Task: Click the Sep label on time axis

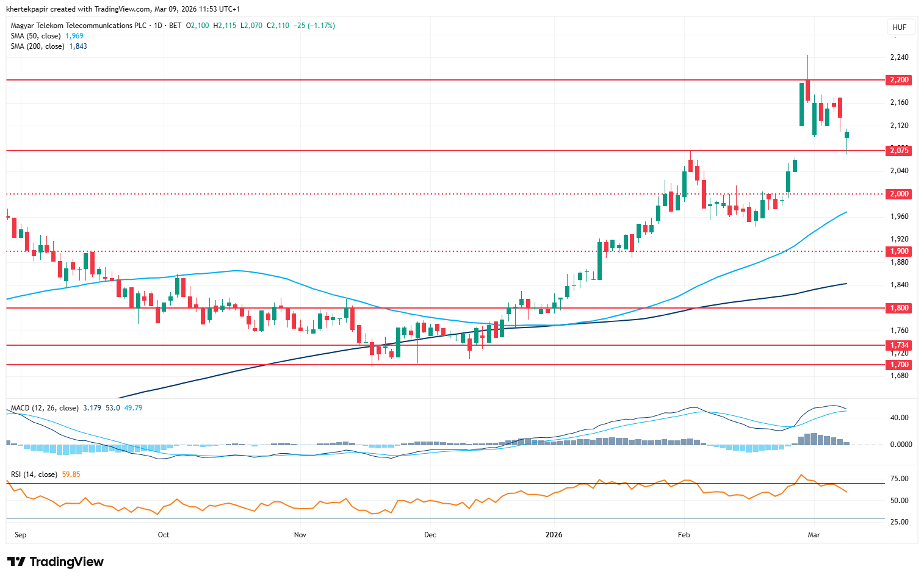Action: (x=20, y=535)
